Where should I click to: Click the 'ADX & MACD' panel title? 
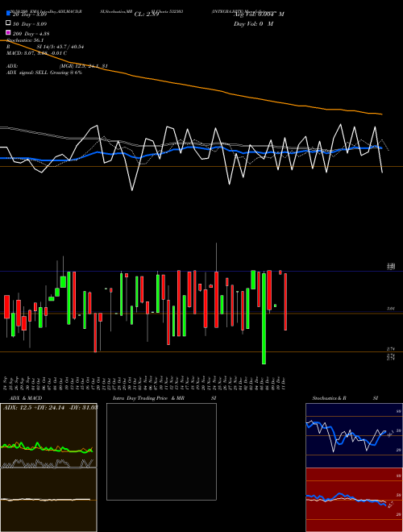point(26,398)
